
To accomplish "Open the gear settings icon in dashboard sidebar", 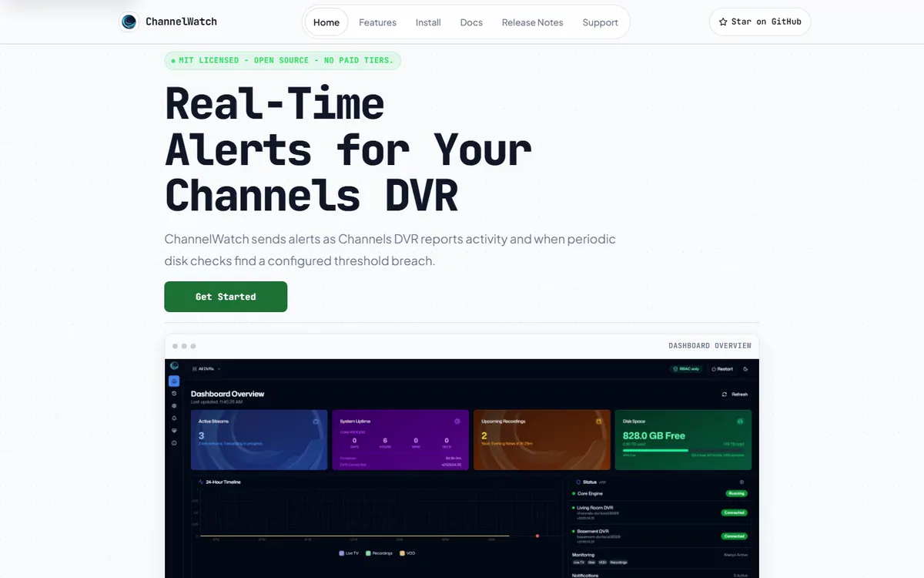I will [174, 405].
